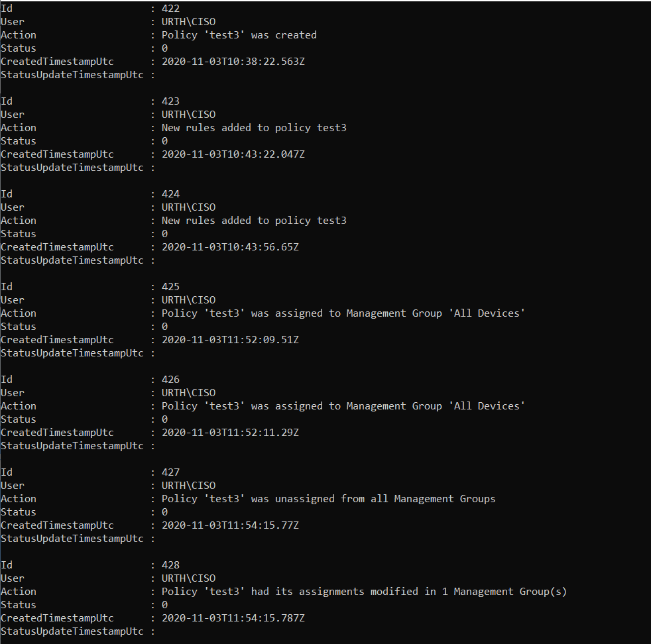Click the StatusUpdateTimestampUtc label in entry 425
This screenshot has height=644, width=651.
(72, 353)
